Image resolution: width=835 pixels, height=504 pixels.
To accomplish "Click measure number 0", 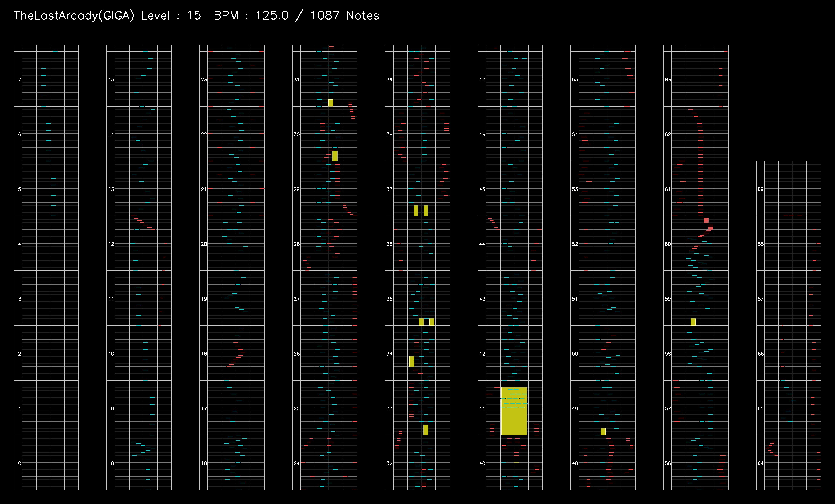I will click(x=20, y=463).
